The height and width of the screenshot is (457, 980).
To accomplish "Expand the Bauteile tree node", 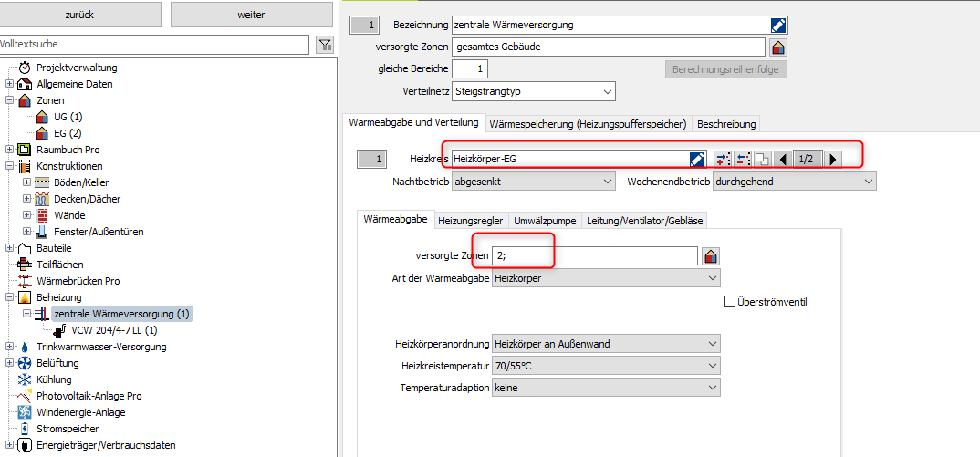I will pos(9,248).
